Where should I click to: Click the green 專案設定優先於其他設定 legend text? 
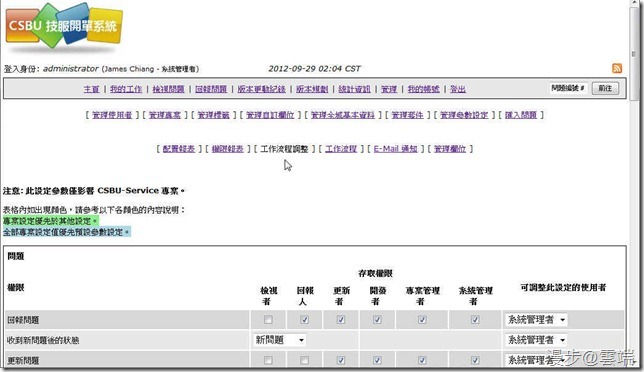click(x=51, y=221)
